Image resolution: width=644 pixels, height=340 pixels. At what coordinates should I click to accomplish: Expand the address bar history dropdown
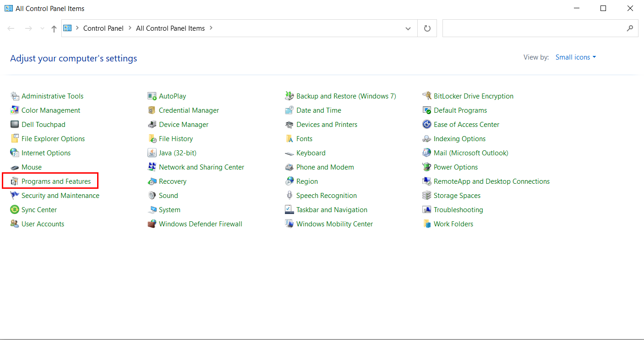click(408, 28)
